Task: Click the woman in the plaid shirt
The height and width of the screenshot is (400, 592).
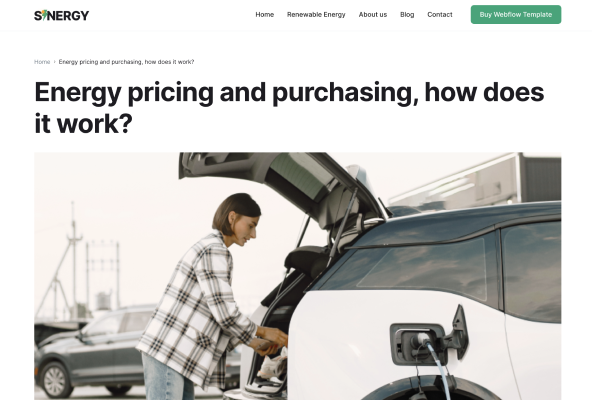Action: click(211, 297)
